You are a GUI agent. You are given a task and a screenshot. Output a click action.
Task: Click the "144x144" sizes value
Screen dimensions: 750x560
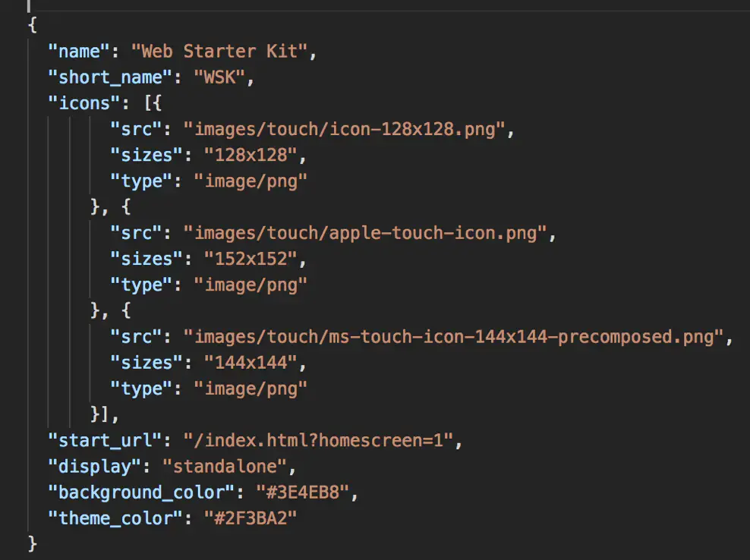pyautogui.click(x=251, y=363)
